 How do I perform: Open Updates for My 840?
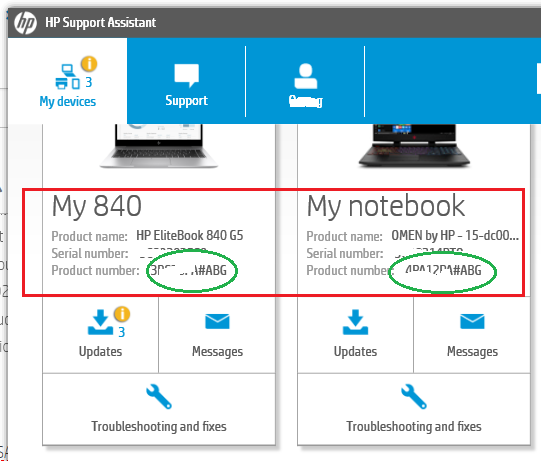click(x=100, y=334)
